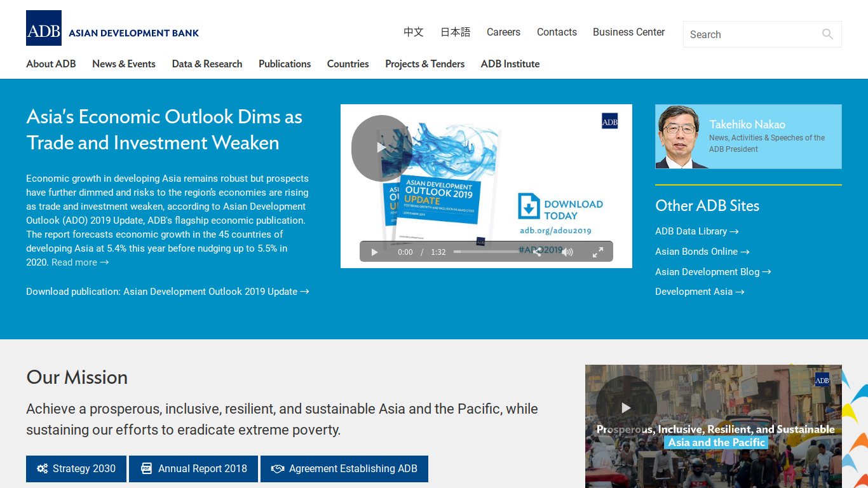This screenshot has height=488, width=868.
Task: Open the Takehiko Nakao name link
Action: click(x=747, y=125)
